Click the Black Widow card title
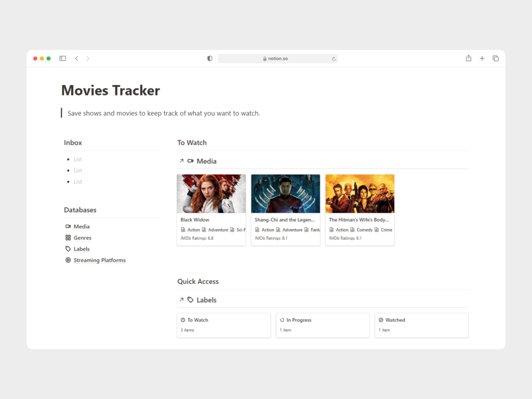Screen dimensions: 532x399 click(x=195, y=220)
